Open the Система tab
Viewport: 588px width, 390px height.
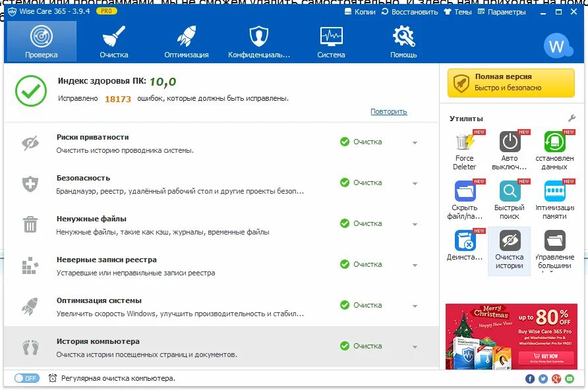tap(331, 42)
